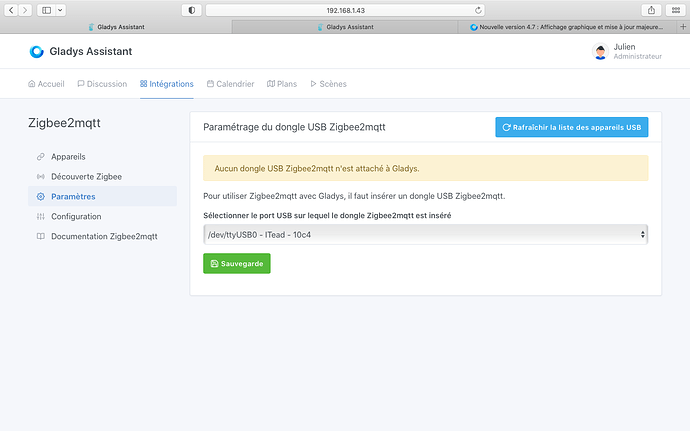Image resolution: width=690 pixels, height=431 pixels.
Task: Open Documentation Zigbee2mqtt link
Action: tap(102, 236)
